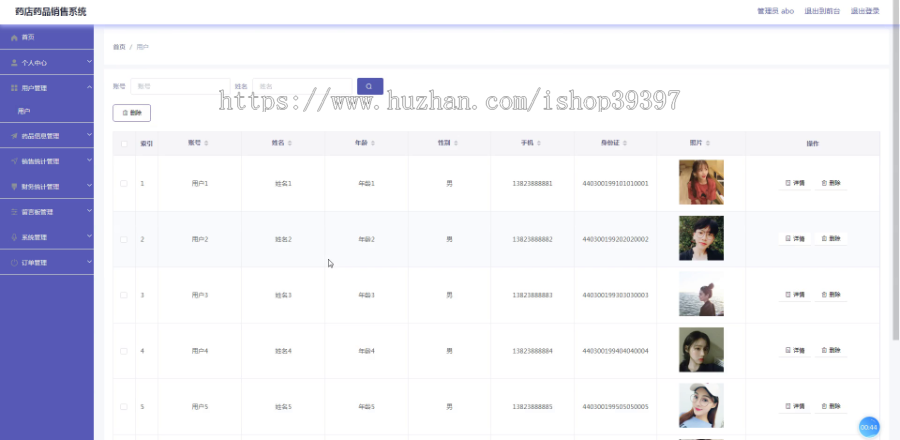Collapse the 用户管理 chevron
Viewport: 900px width, 440px height.
(89, 87)
